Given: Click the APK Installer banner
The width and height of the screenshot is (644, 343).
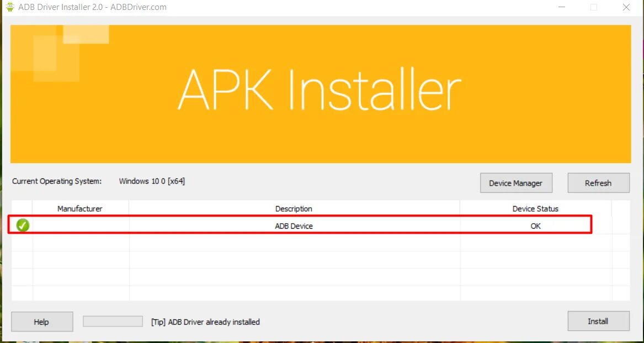Looking at the screenshot, I should (x=321, y=94).
